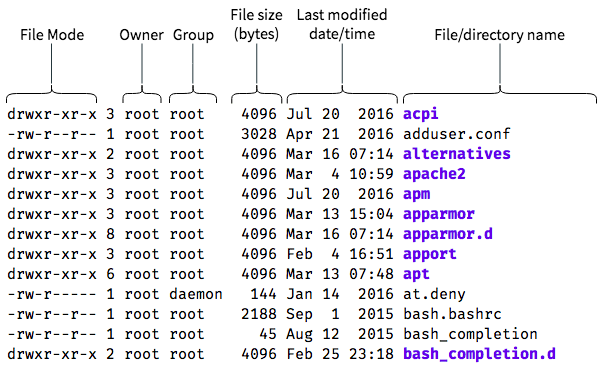
Task: Select the bash.bashrc file name
Action: click(x=452, y=314)
